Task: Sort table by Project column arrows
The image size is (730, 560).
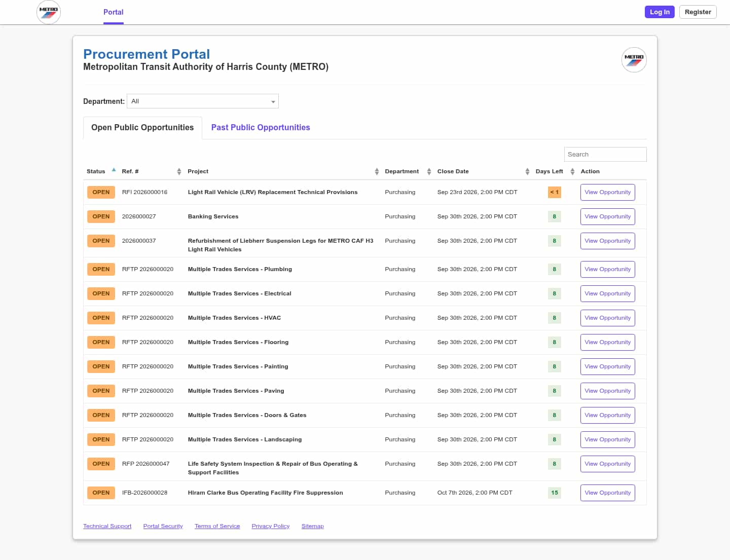Action: [x=377, y=172]
